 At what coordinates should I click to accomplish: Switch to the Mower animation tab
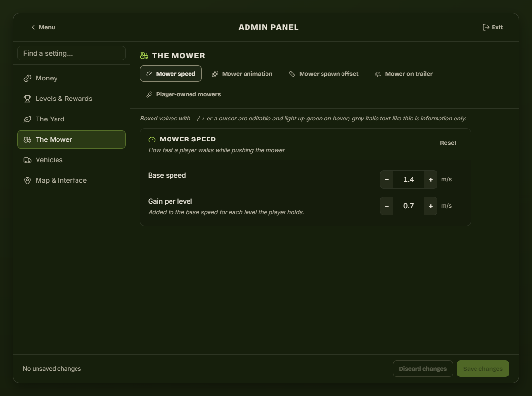click(242, 74)
